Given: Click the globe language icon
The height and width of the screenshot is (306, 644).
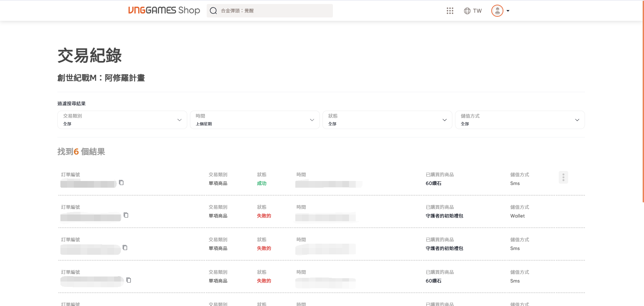Looking at the screenshot, I should [x=467, y=11].
